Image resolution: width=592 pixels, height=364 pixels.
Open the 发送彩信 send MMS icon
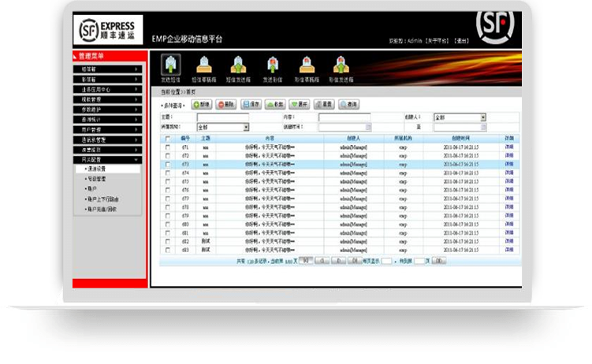[273, 69]
